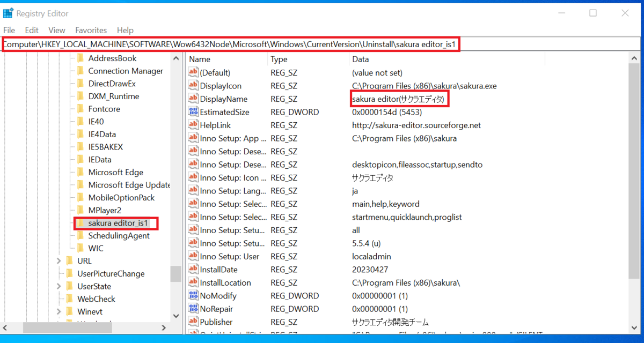The width and height of the screenshot is (644, 343).
Task: Click the 20230427 data cell
Action: (370, 270)
